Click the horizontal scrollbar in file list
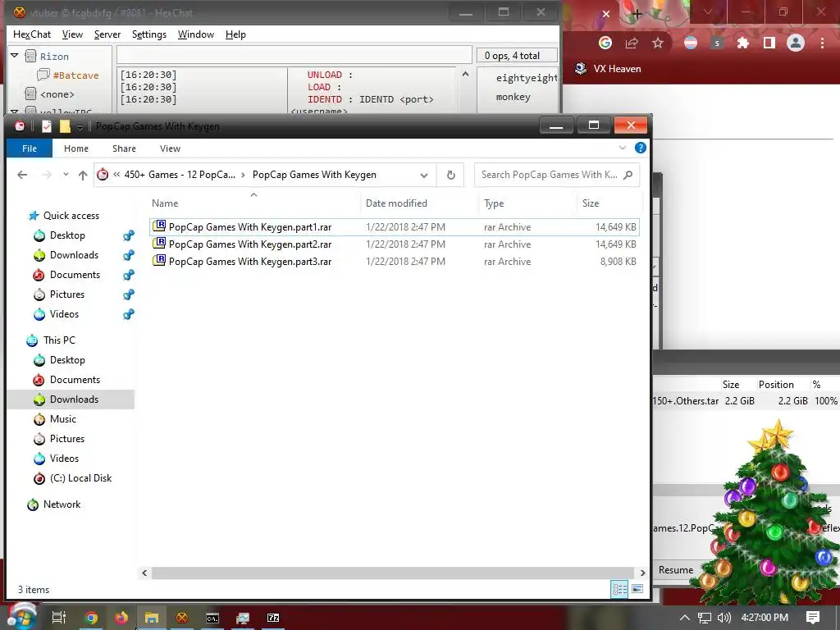This screenshot has height=630, width=840. click(393, 573)
